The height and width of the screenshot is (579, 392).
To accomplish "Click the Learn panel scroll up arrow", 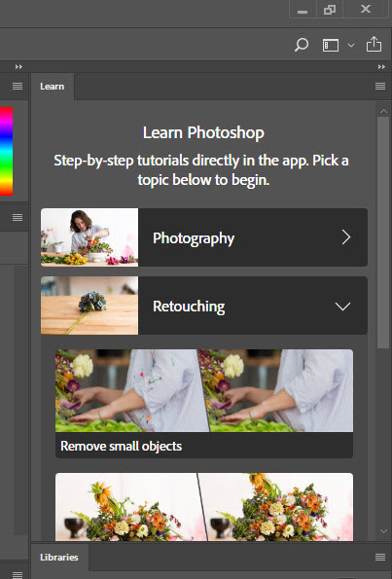I will [x=383, y=111].
